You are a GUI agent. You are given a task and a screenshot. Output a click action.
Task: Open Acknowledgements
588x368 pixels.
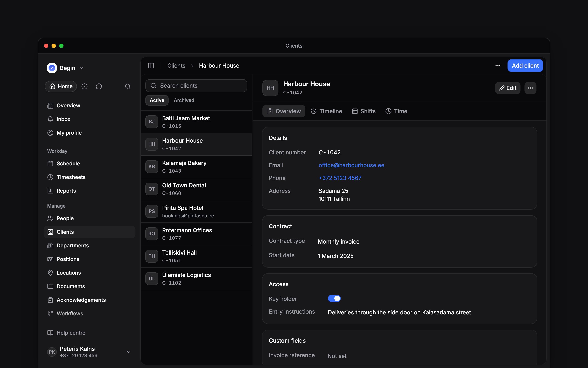tap(89, 300)
